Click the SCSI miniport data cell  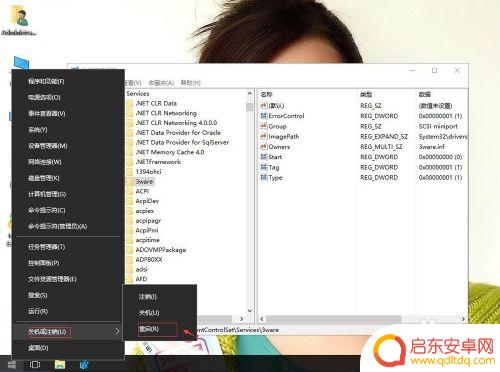[438, 126]
